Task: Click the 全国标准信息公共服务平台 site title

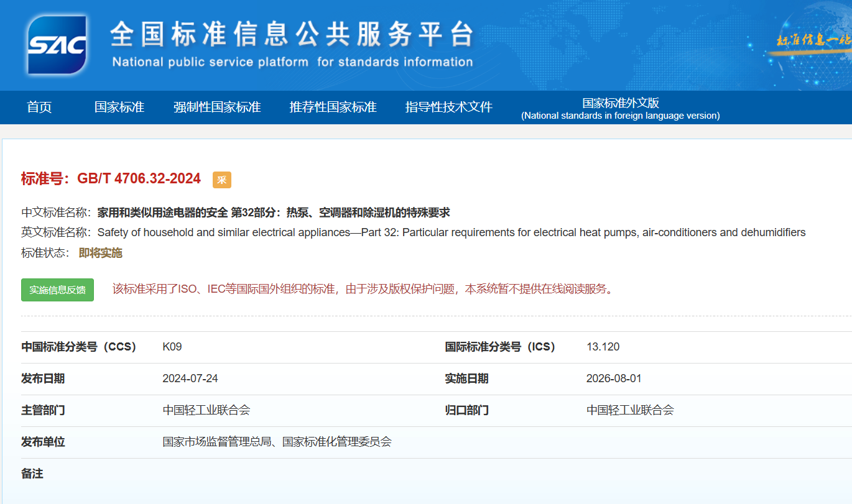Action: [292, 34]
